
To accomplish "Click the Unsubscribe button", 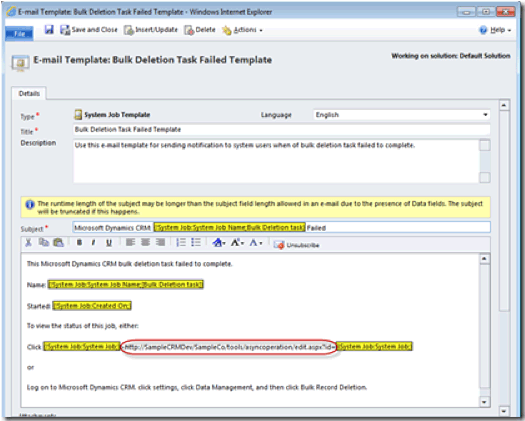I will tap(296, 245).
